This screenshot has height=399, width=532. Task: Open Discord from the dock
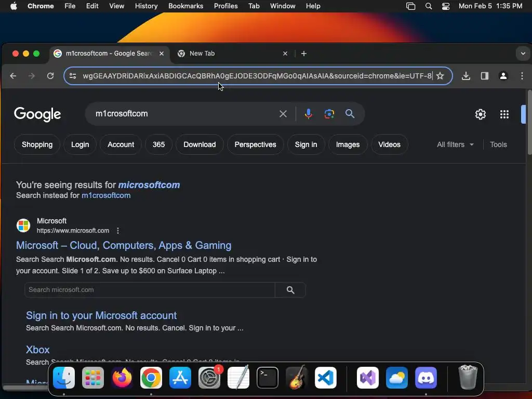tap(426, 378)
